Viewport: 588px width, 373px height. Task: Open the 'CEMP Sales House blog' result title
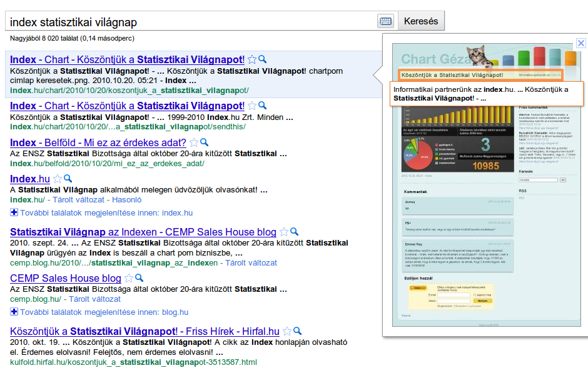[x=66, y=278]
